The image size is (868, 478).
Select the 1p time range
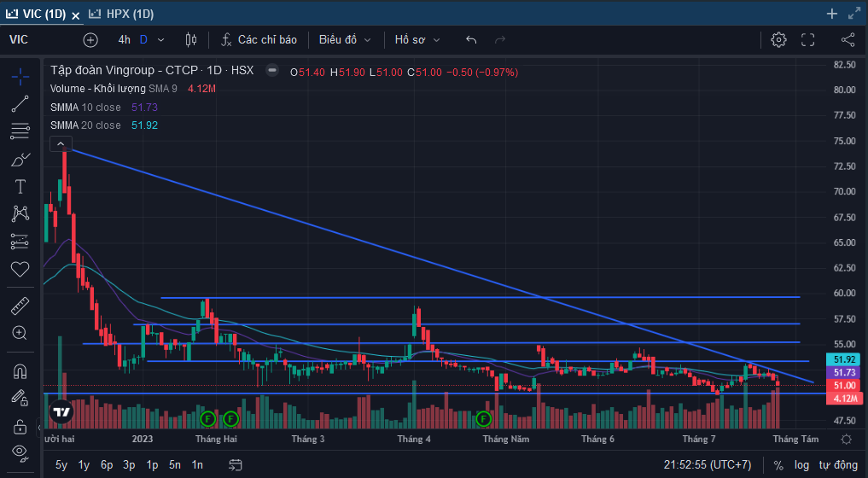coord(152,464)
